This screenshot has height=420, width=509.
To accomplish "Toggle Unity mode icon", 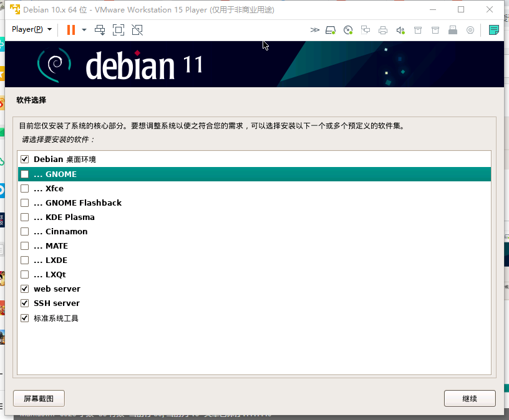I will [137, 30].
